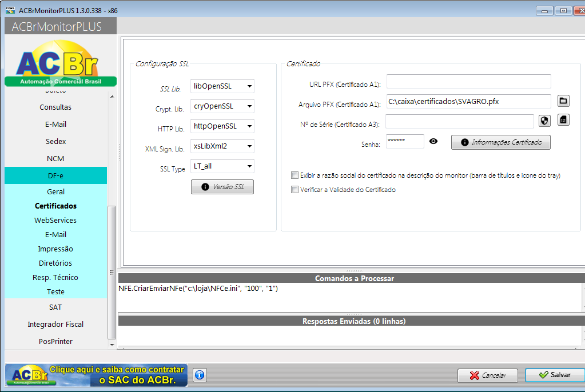Open Impressão under DF-e

(x=55, y=249)
